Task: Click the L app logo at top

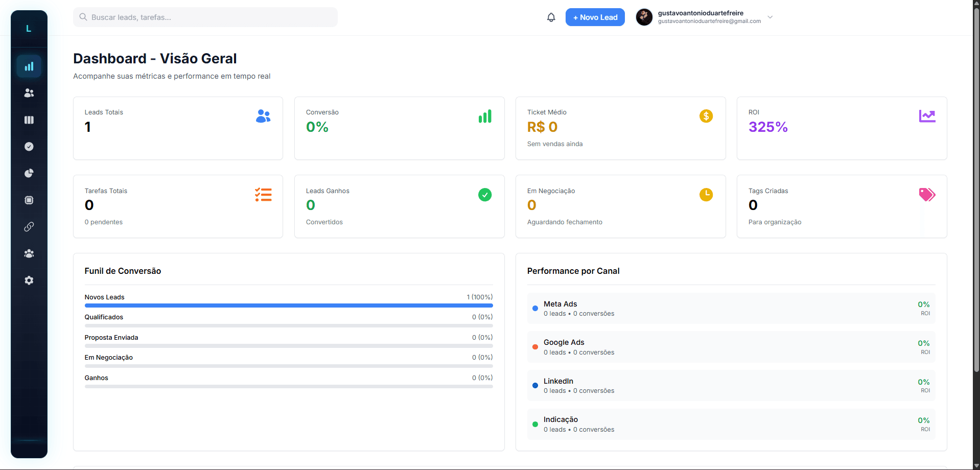Action: pos(29,29)
